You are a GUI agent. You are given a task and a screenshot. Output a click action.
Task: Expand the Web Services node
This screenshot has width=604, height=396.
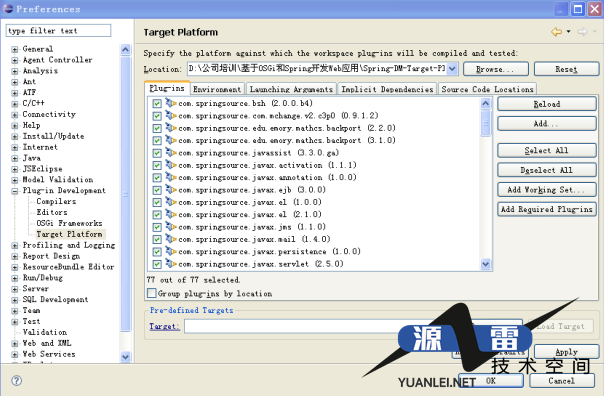pyautogui.click(x=15, y=354)
